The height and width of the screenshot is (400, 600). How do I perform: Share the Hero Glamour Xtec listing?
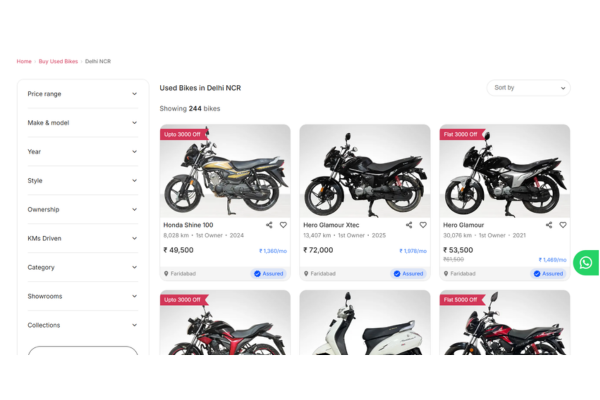pos(409,225)
